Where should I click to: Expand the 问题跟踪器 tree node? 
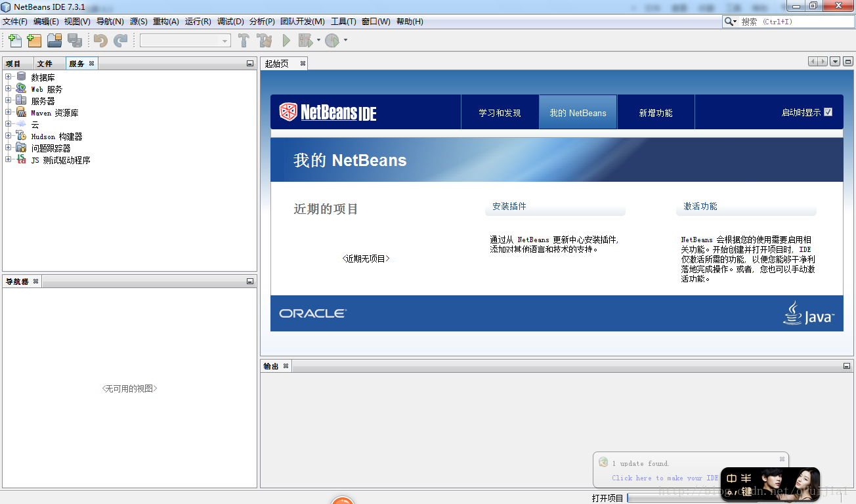pyautogui.click(x=9, y=148)
